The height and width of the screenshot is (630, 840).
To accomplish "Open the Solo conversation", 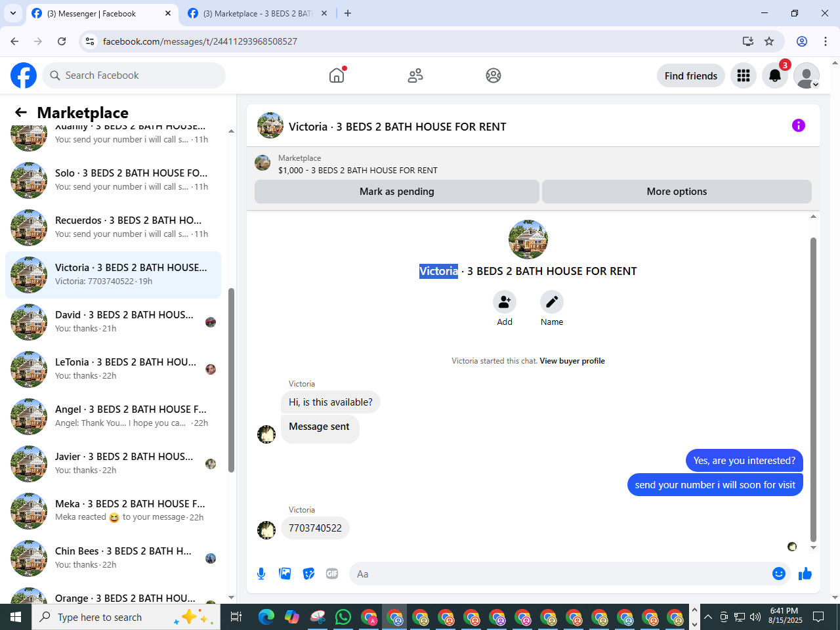I will coord(113,180).
